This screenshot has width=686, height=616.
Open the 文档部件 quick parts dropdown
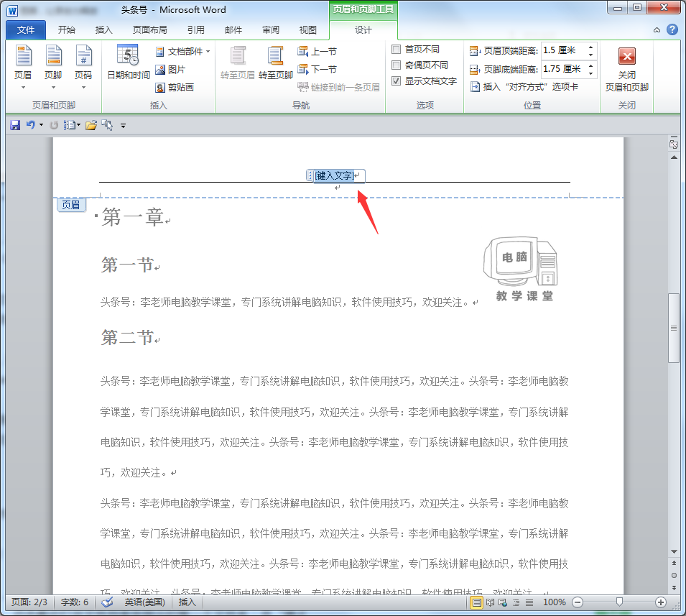tap(182, 52)
